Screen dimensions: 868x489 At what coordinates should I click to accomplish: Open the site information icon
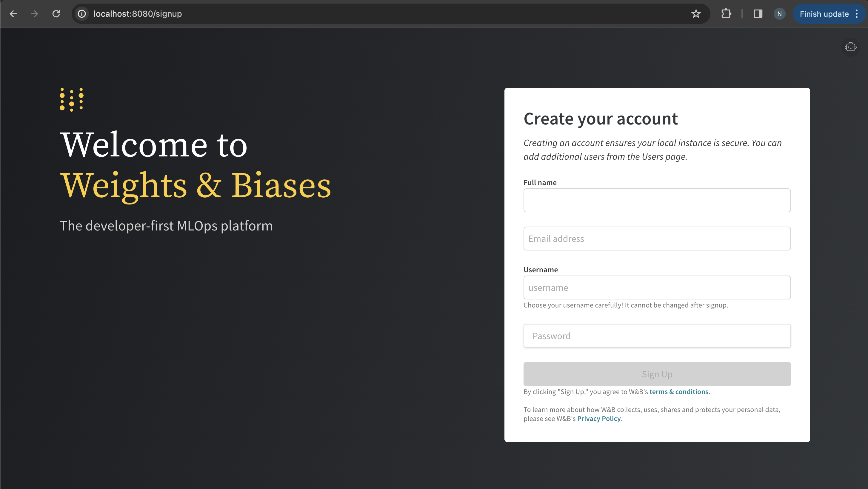82,14
